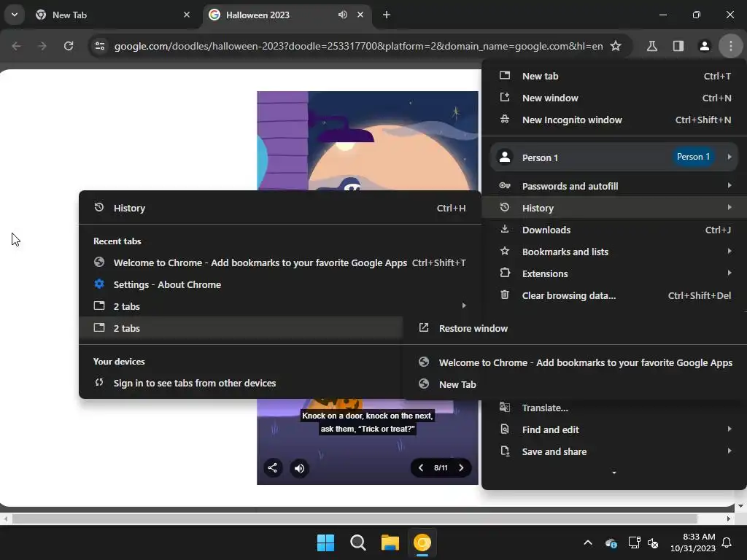747x560 pixels.
Task: Switch to the New Tab tab
Action: point(112,15)
